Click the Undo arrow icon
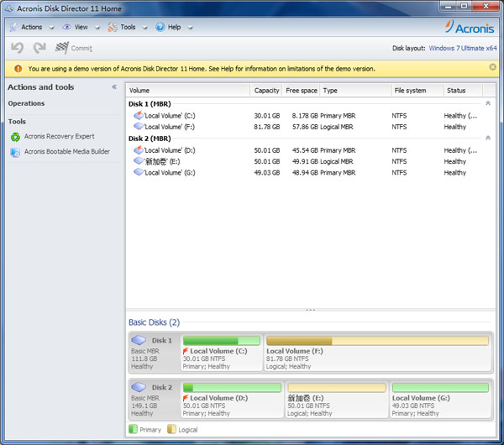The height and width of the screenshot is (445, 504). tap(18, 49)
